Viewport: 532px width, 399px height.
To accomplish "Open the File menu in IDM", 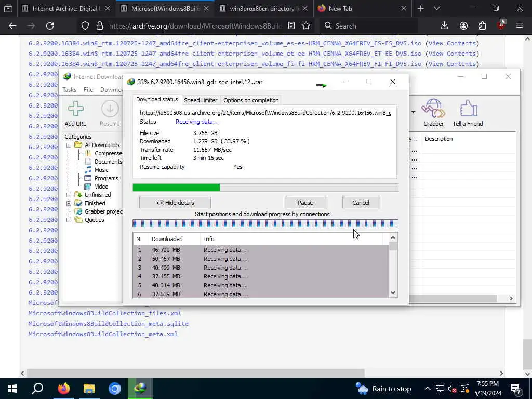I will [x=88, y=89].
